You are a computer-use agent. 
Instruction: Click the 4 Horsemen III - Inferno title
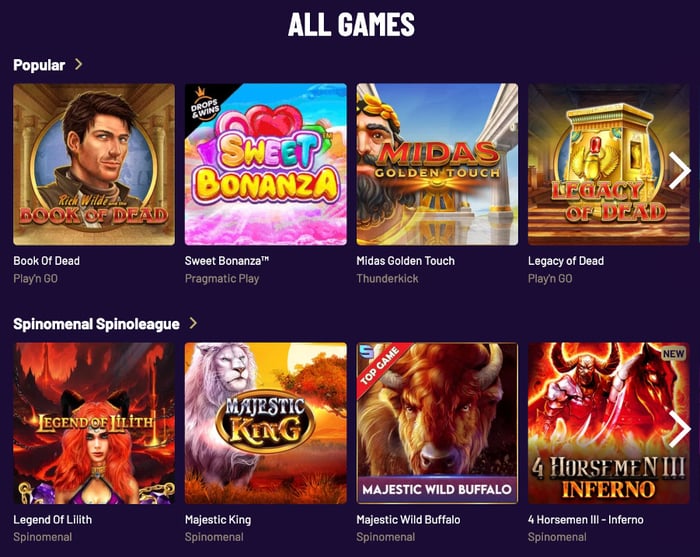pyautogui.click(x=586, y=520)
